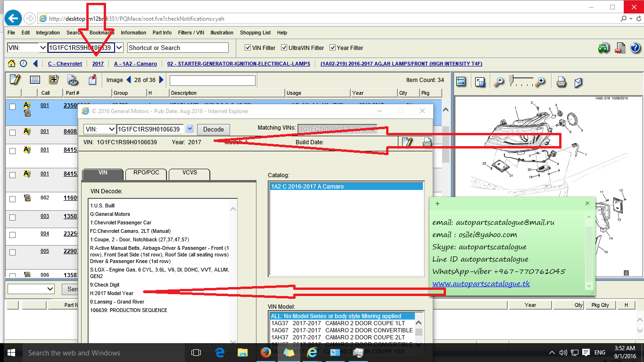Viewport: 644px width, 362px height.
Task: Click the preview eye document icon
Action: [72, 80]
